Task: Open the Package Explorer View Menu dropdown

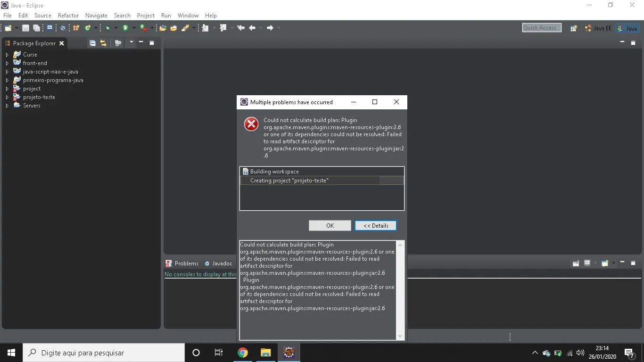Action: (x=132, y=42)
